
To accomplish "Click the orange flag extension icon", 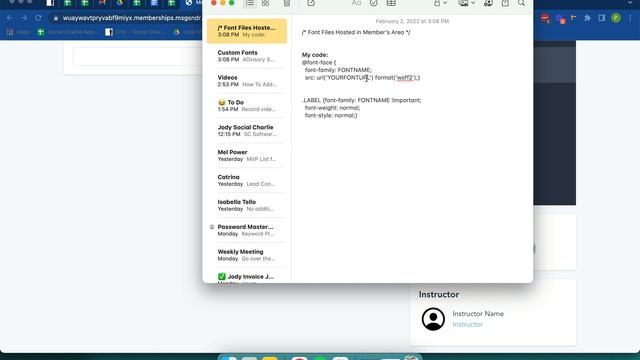I will (x=573, y=18).
